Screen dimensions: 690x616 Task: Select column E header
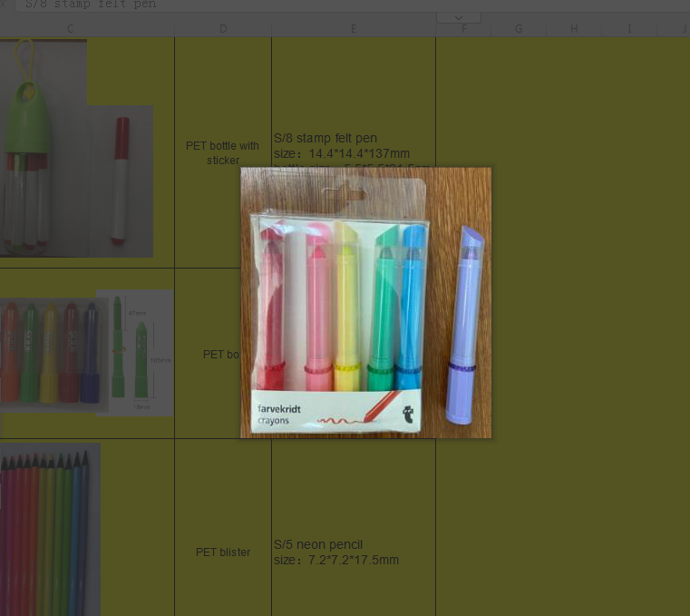point(354,29)
